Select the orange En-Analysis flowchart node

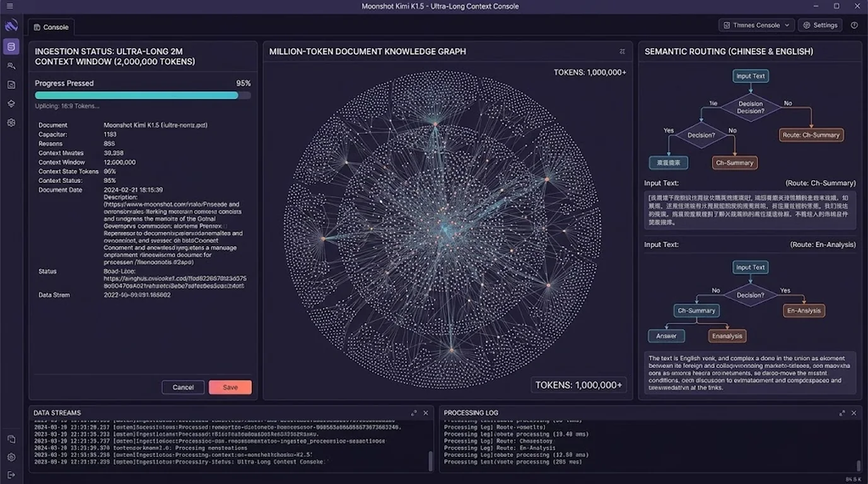pos(804,310)
